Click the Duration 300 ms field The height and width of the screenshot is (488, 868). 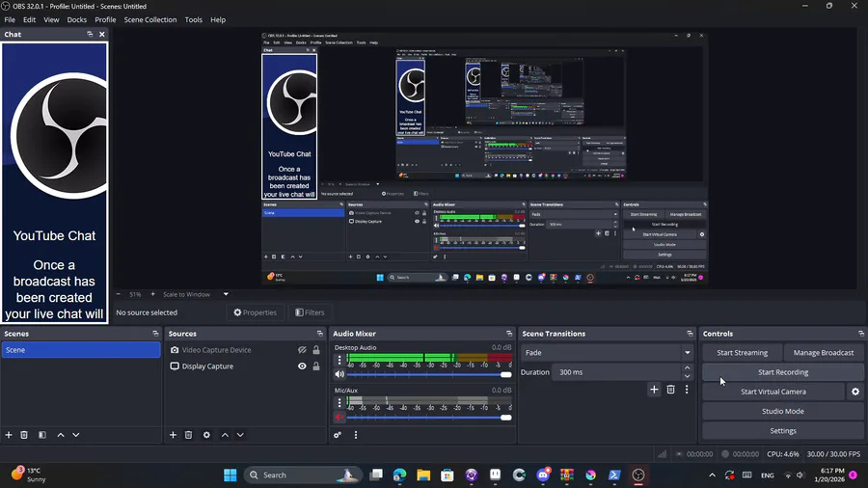[615, 372]
